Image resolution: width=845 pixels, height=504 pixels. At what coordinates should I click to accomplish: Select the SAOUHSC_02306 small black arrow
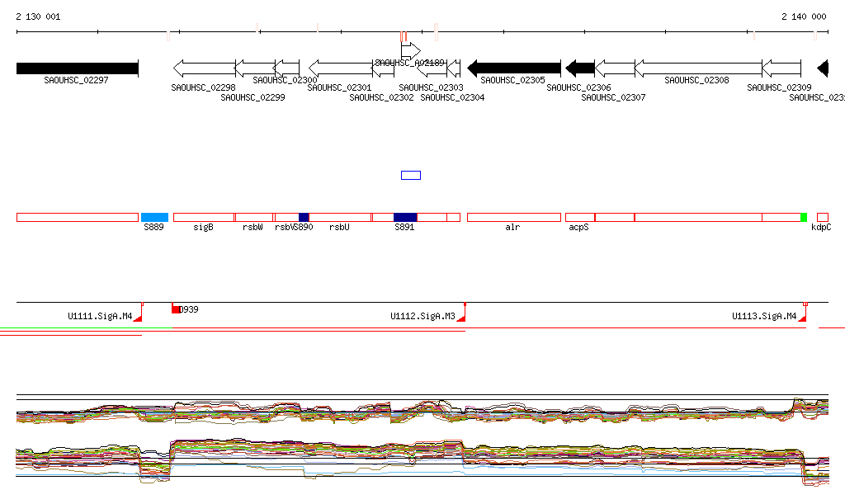click(580, 68)
